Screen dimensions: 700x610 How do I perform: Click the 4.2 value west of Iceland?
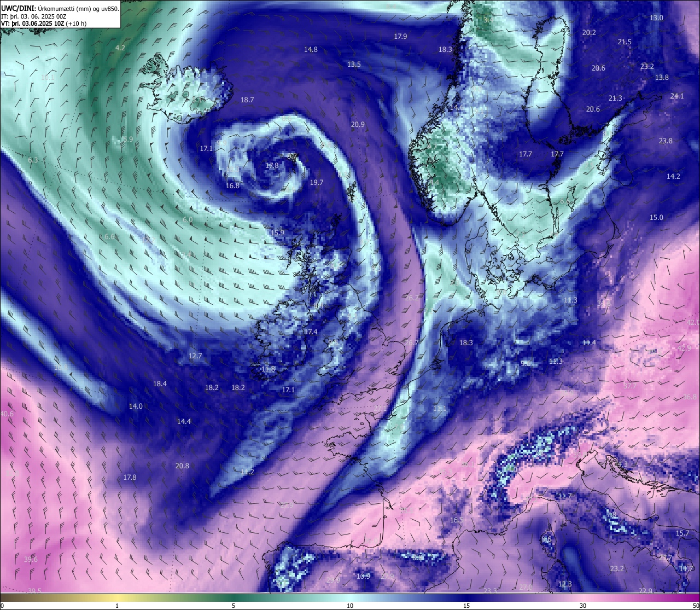120,48
